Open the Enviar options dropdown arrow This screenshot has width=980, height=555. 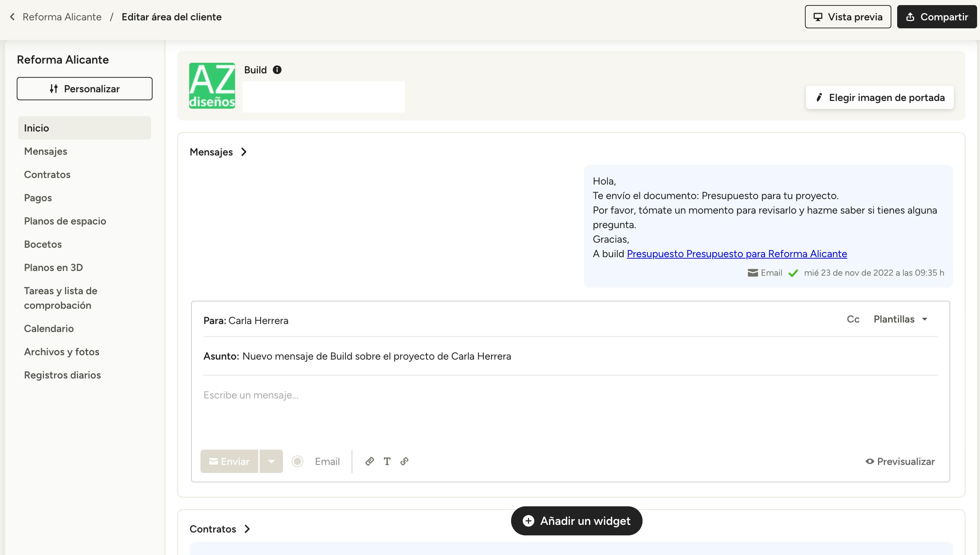tap(271, 462)
